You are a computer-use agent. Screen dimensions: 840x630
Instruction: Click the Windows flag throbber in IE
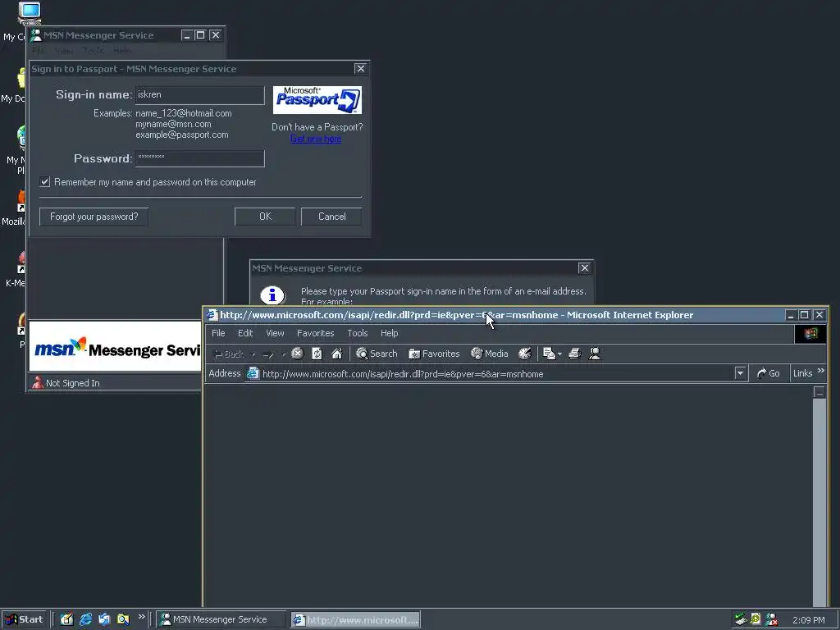coord(810,334)
